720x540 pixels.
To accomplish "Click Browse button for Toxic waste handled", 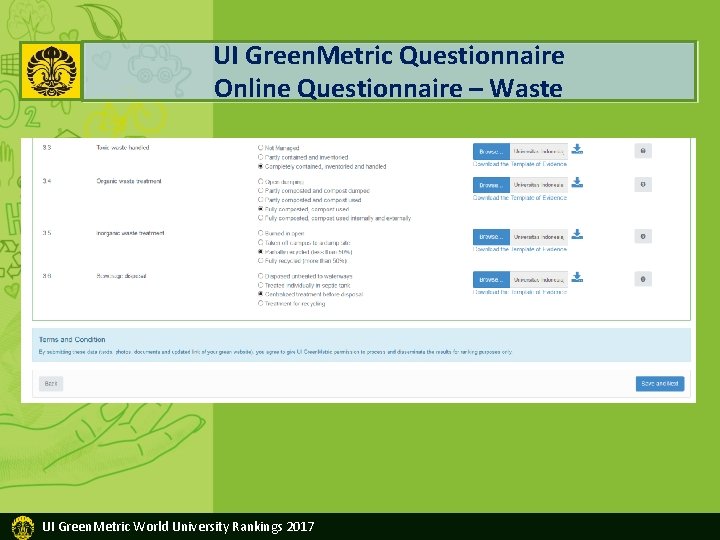I will pos(491,151).
